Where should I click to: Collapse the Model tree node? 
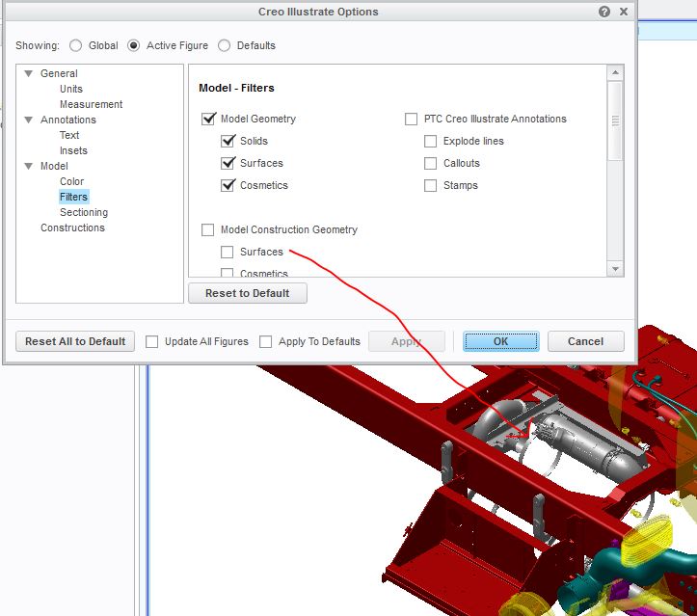tap(29, 166)
